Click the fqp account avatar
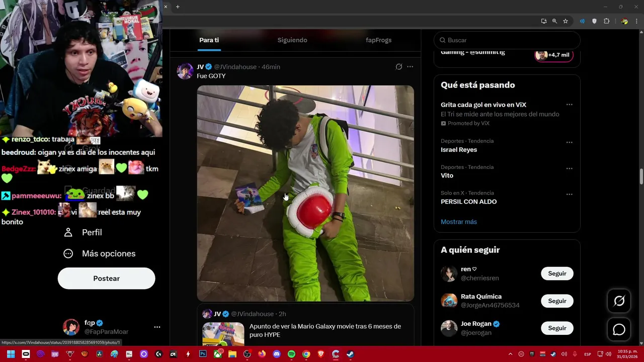This screenshot has height=362, width=644. 71,327
